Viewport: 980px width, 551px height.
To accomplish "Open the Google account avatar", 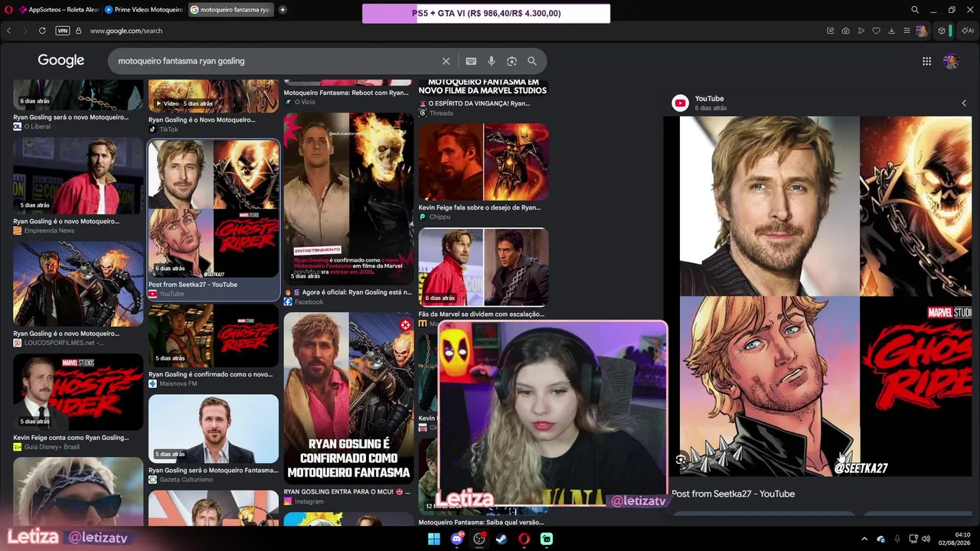I will 951,61.
